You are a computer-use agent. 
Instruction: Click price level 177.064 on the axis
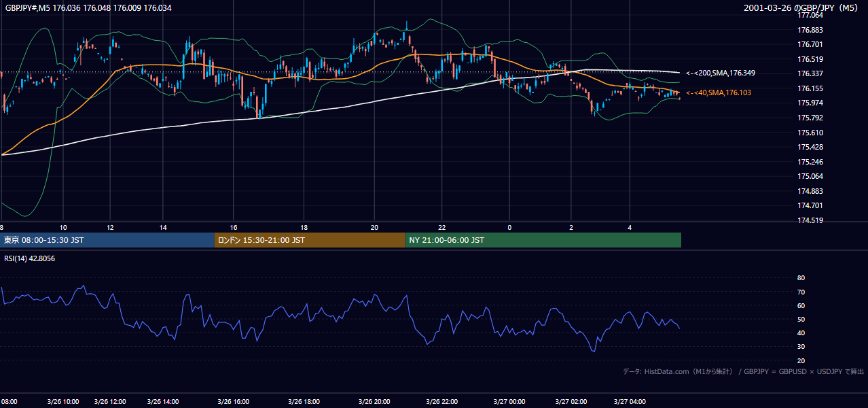point(810,15)
